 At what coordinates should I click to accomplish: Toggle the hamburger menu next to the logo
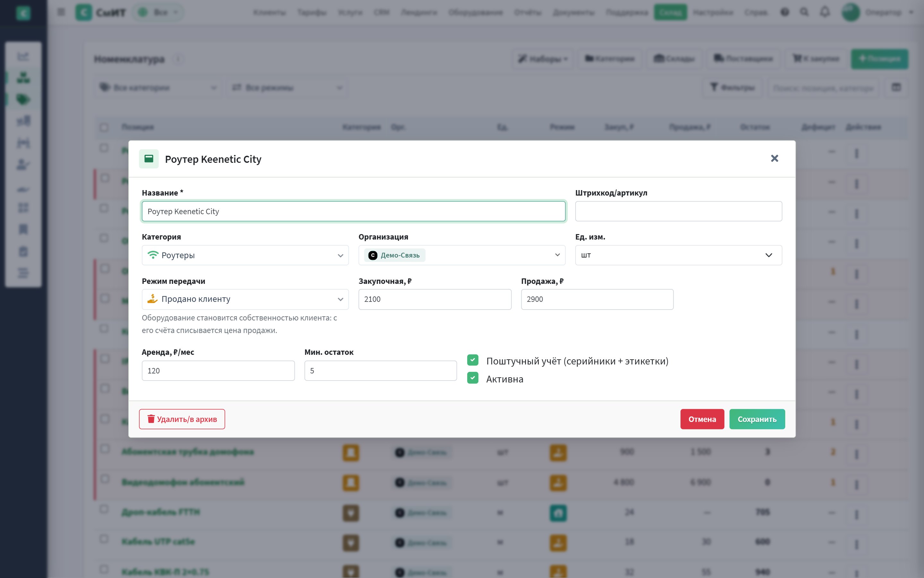[x=61, y=12]
